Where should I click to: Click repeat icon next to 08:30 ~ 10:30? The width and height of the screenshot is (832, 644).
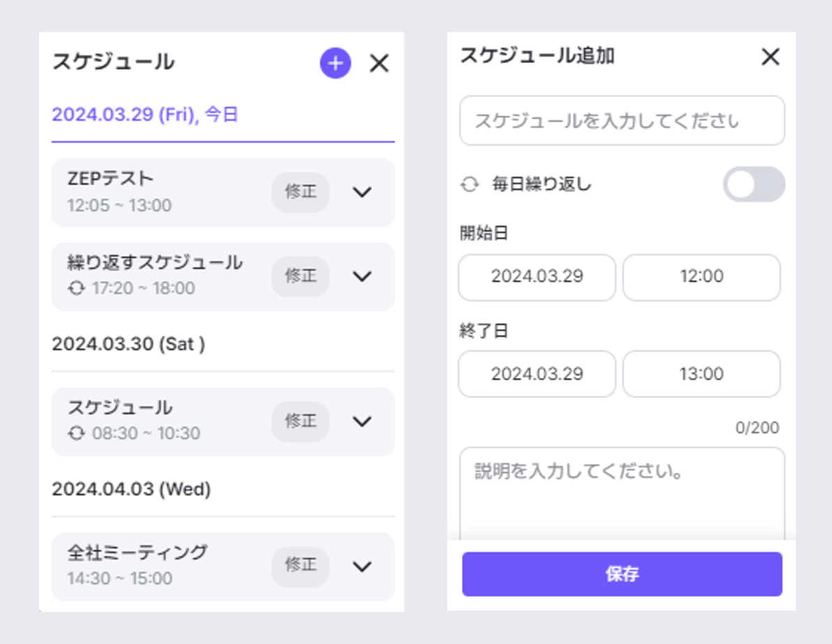[76, 434]
